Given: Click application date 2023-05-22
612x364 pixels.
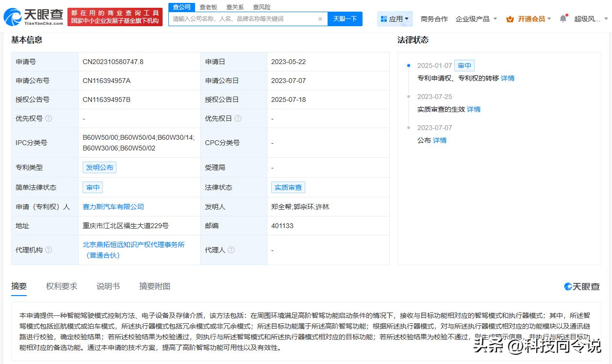Looking at the screenshot, I should click(x=288, y=62).
